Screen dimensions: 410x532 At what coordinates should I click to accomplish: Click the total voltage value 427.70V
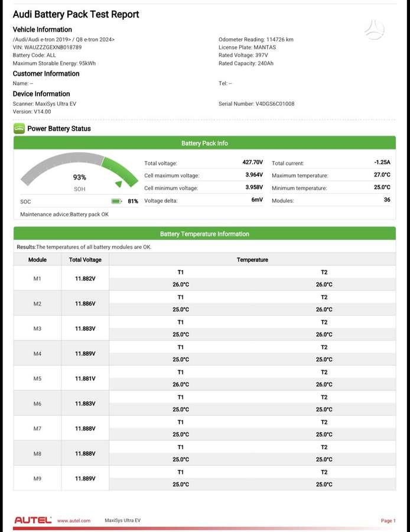pyautogui.click(x=253, y=162)
